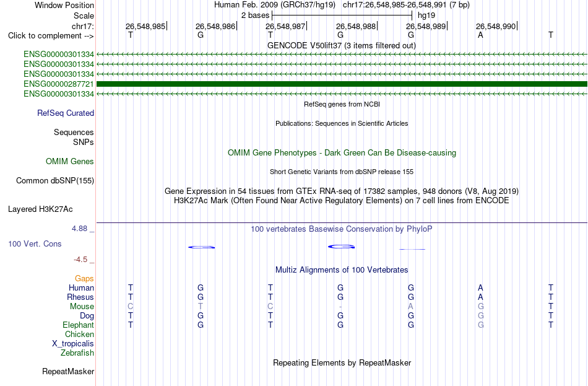
Task: Click the hg19 text beside the scale bar
Action: coord(426,15)
